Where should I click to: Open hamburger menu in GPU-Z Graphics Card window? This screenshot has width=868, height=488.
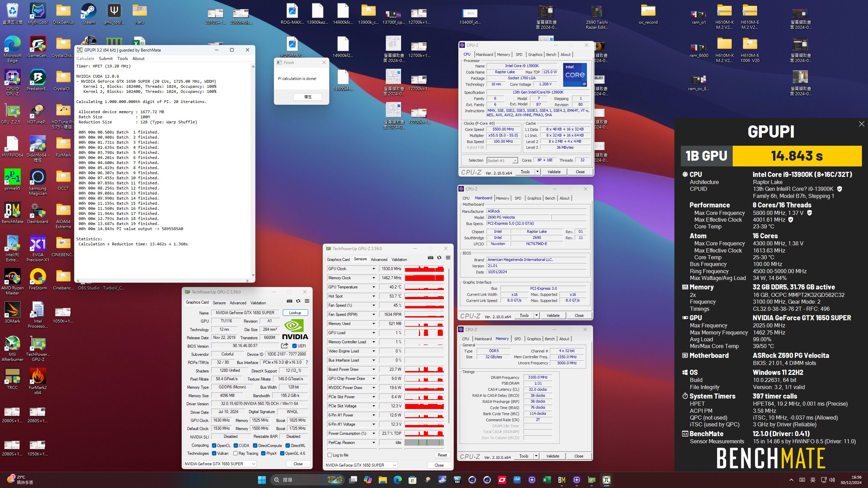point(307,301)
